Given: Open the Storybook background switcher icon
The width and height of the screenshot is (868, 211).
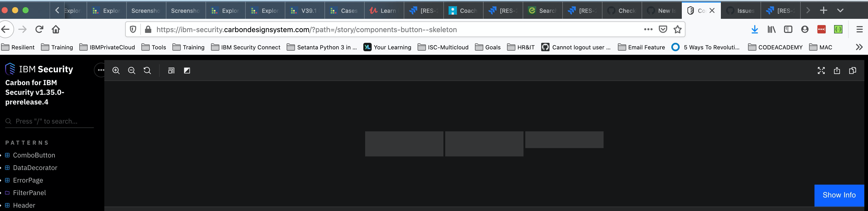Looking at the screenshot, I should pos(171,71).
